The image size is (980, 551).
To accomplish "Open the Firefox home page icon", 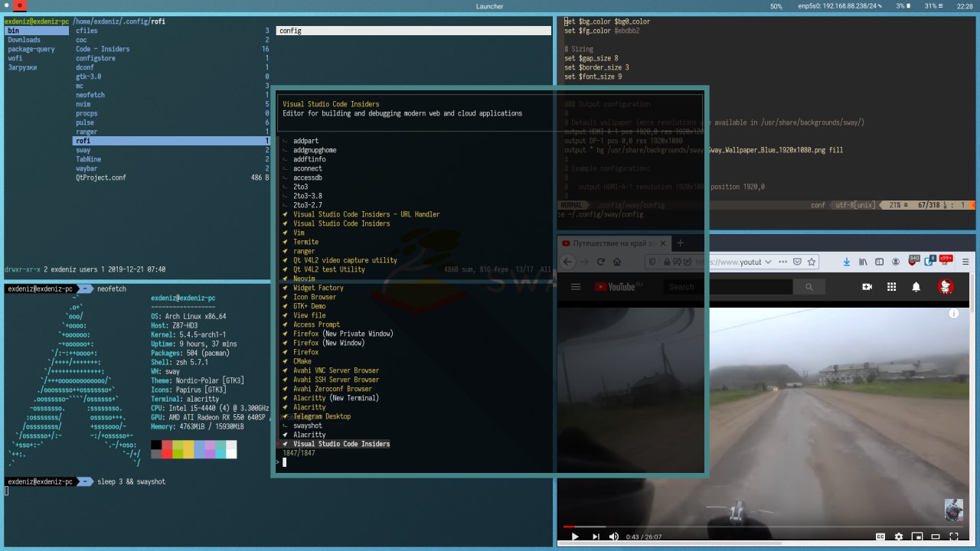I will [619, 262].
